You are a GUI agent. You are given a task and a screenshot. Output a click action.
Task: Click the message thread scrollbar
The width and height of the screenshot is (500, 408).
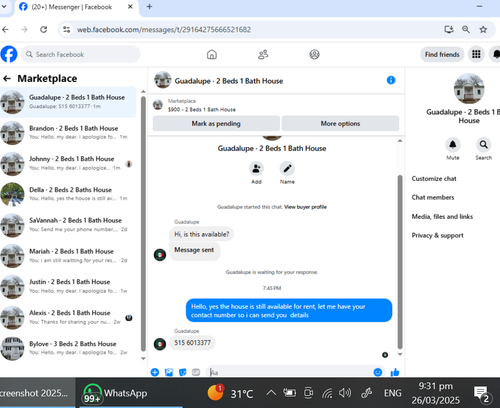tap(400, 262)
